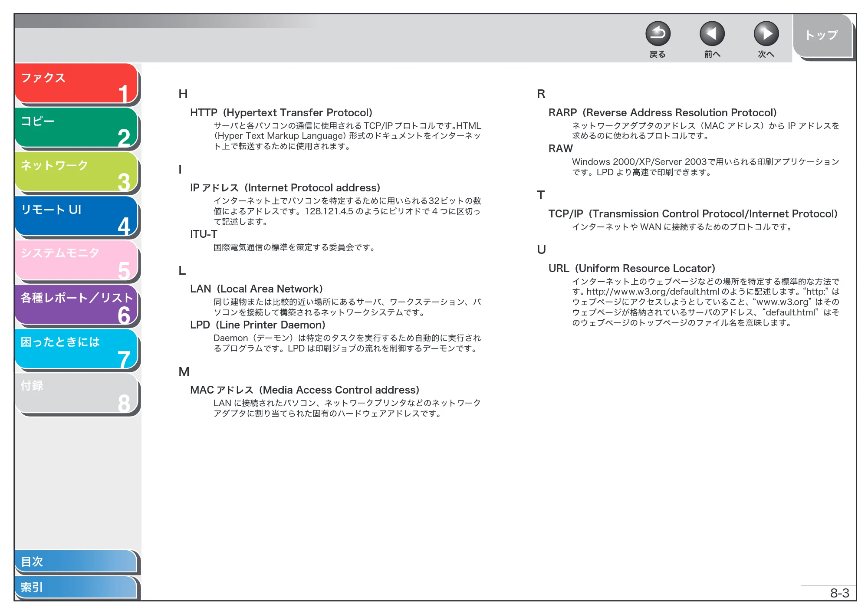Click the IP アドレス glossary heading

[285, 187]
